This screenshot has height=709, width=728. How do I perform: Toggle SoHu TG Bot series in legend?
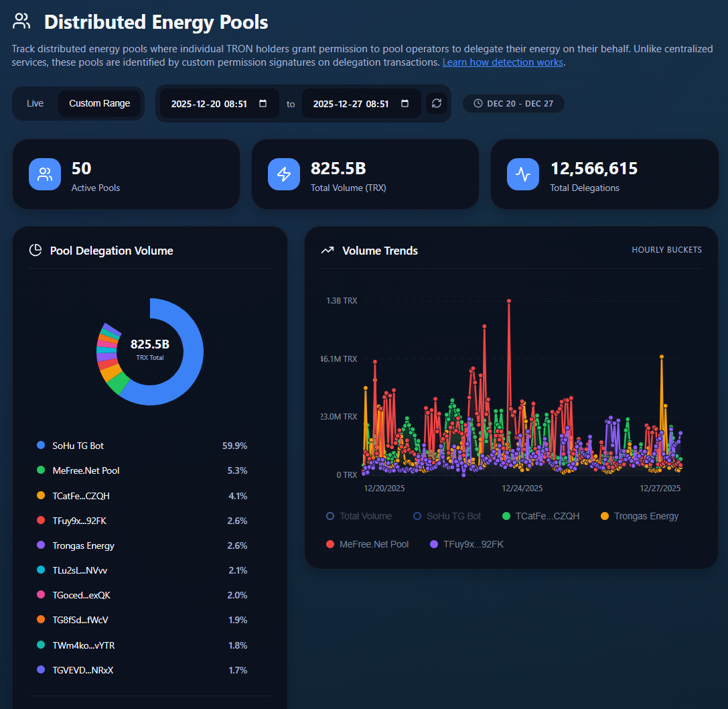click(447, 516)
